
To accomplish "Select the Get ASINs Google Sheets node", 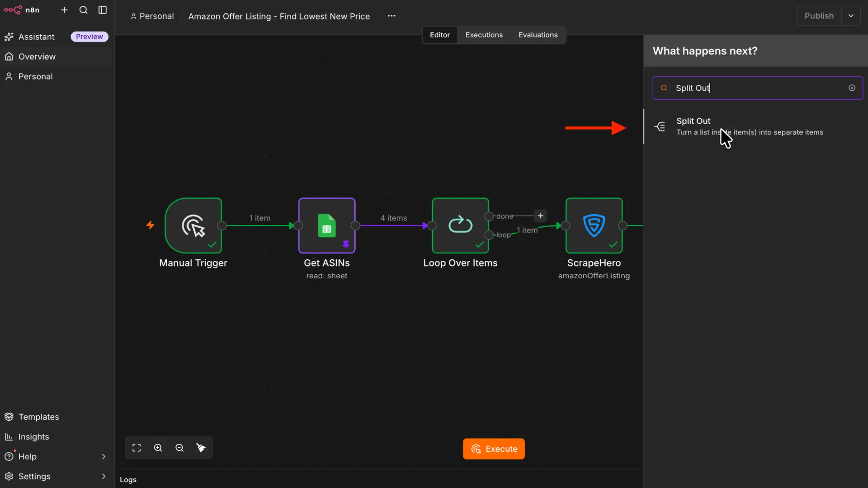I will [x=327, y=225].
